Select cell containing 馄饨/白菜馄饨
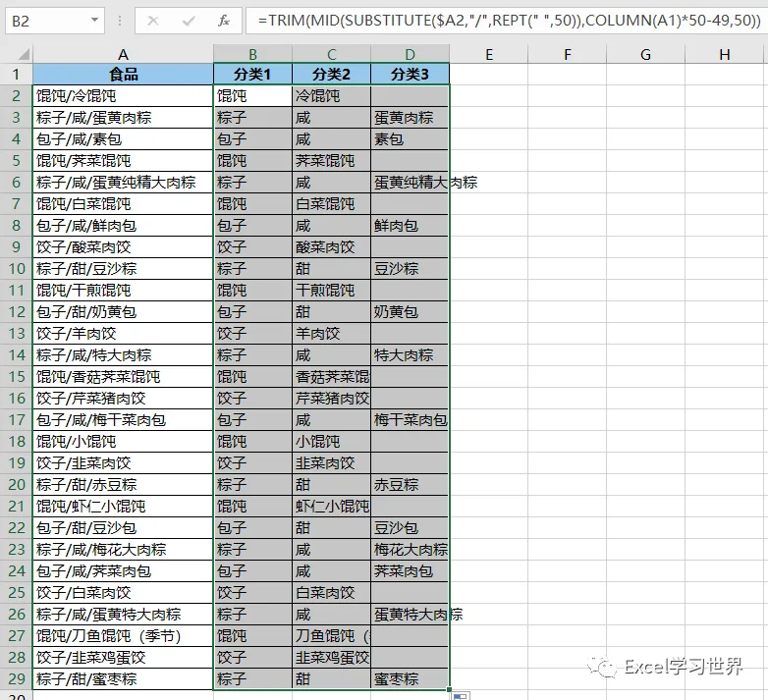The width and height of the screenshot is (768, 700). (x=123, y=203)
